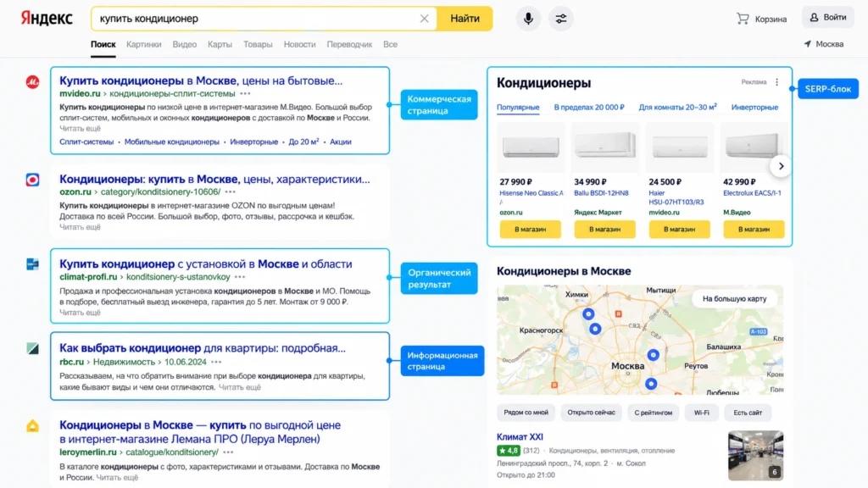Select Популярные filter in Кондиционеры block

518,108
